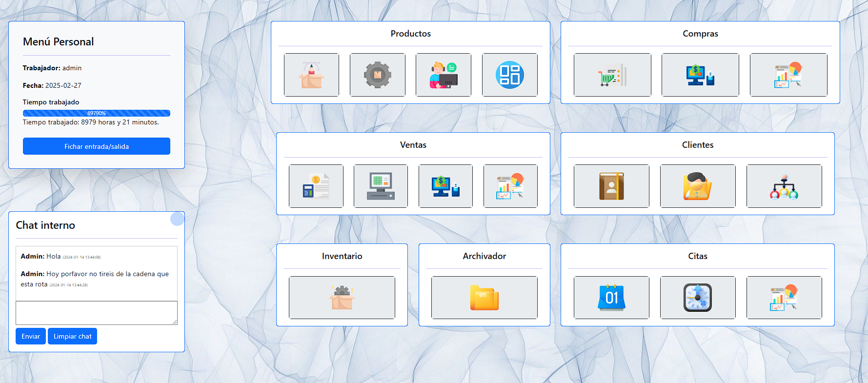
Task: Open the clock icon in Citas
Action: coord(697,297)
